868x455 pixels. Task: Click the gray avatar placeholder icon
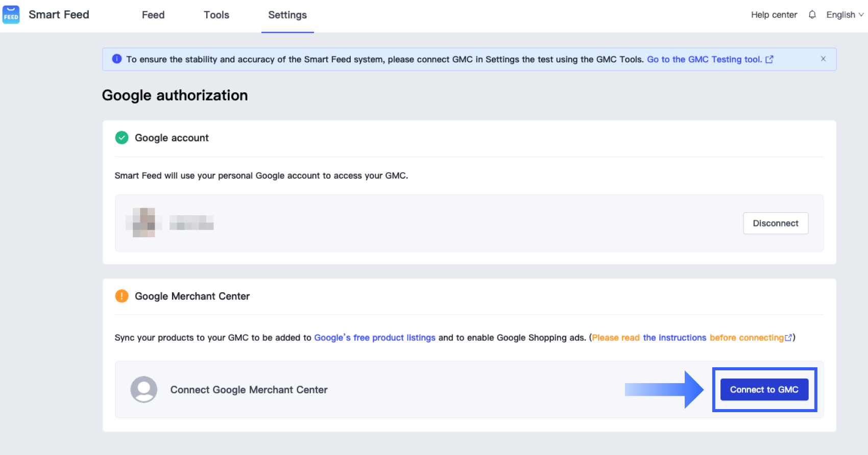click(x=144, y=390)
